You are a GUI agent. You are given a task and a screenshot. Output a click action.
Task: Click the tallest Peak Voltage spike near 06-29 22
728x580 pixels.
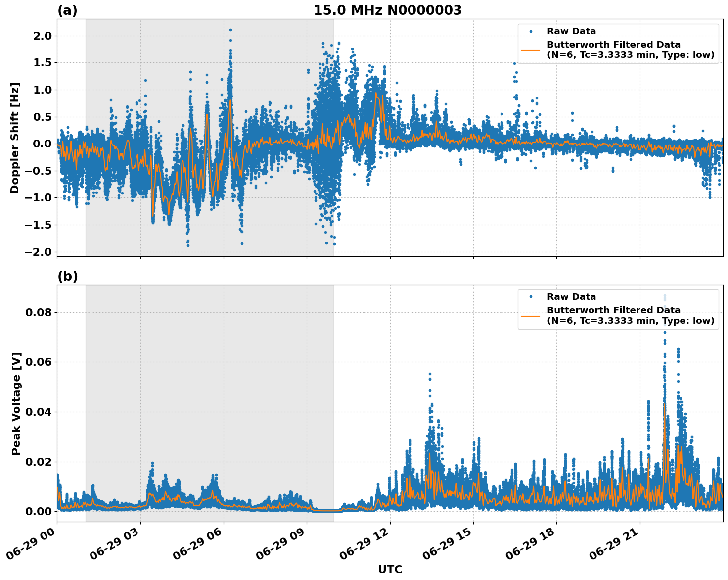click(664, 333)
